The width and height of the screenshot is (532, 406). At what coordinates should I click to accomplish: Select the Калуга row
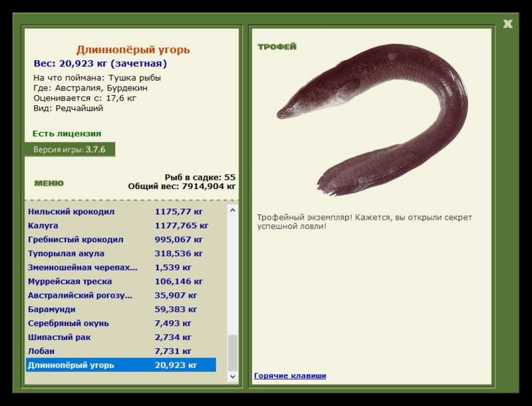coord(121,226)
